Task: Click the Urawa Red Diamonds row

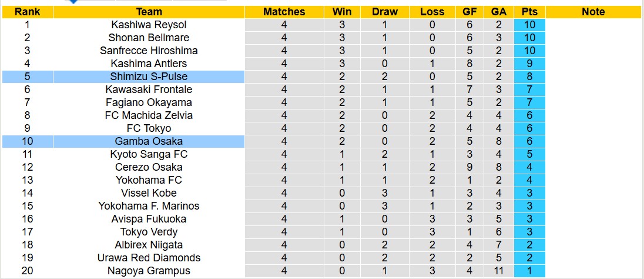Action: [149, 258]
